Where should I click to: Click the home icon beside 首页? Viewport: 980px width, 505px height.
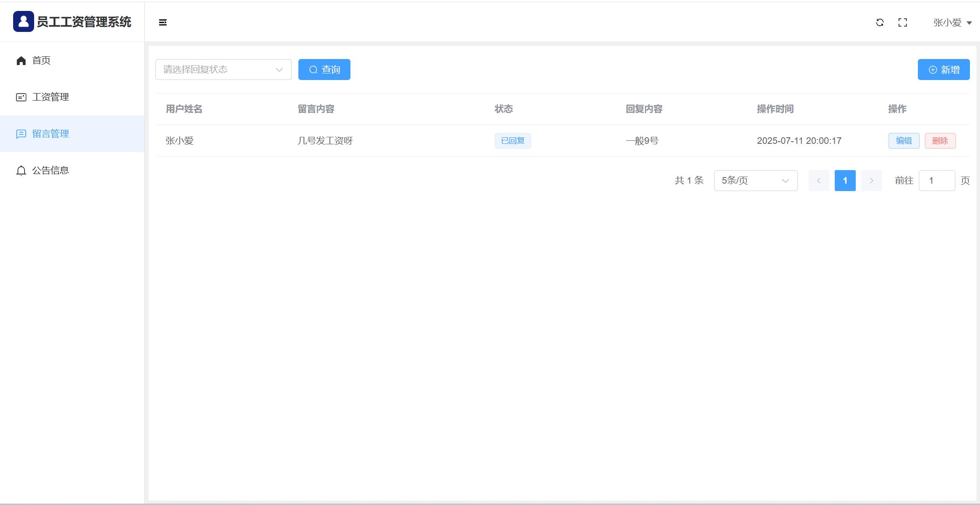21,60
